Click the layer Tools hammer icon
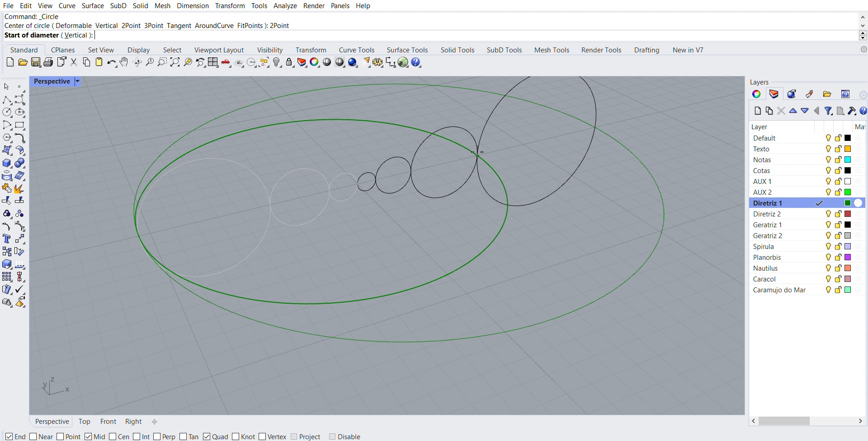 (852, 111)
